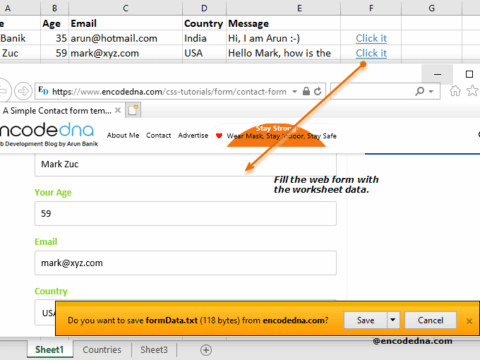
Task: Refresh the page using reload icon
Action: coord(318,91)
